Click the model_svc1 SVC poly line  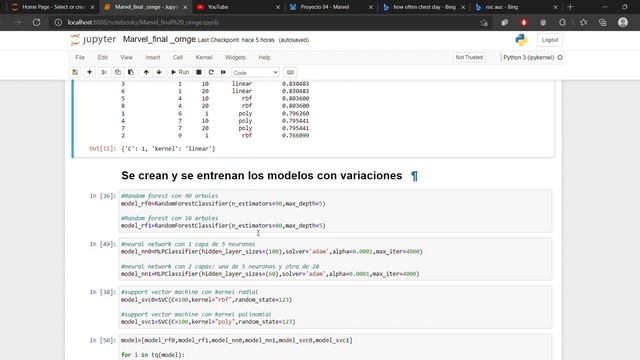click(x=208, y=322)
